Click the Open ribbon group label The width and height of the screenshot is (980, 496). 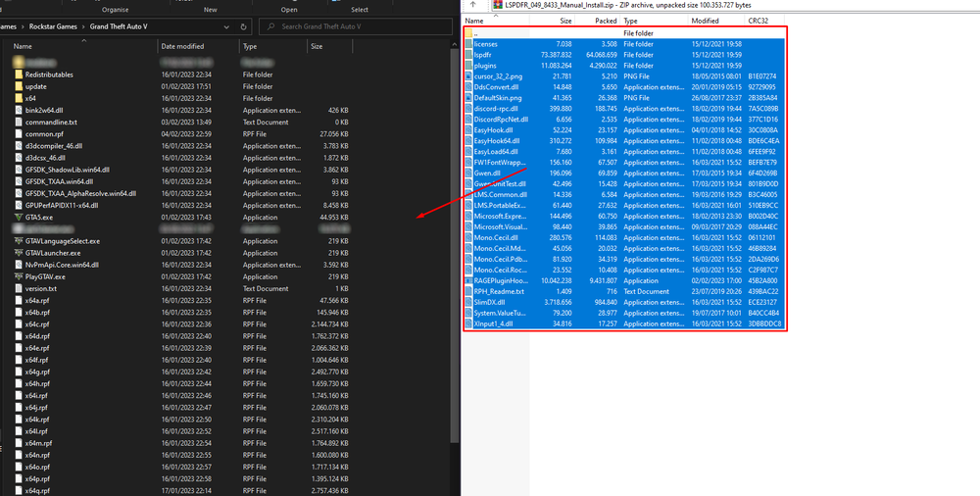tap(289, 10)
